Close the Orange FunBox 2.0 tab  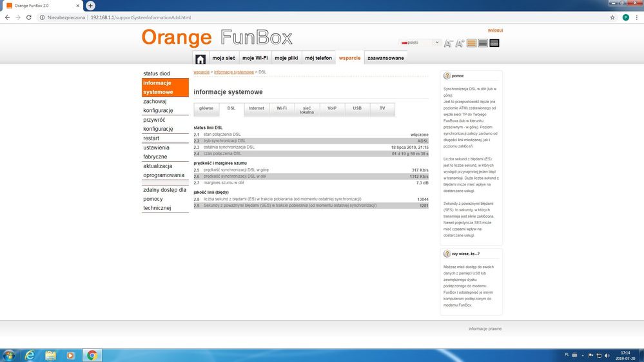(77, 6)
